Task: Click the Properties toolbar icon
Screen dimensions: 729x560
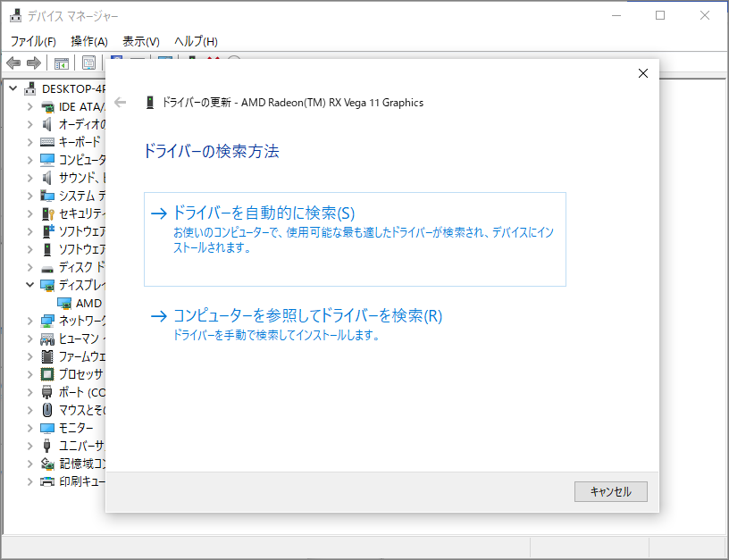Action: pos(89,63)
